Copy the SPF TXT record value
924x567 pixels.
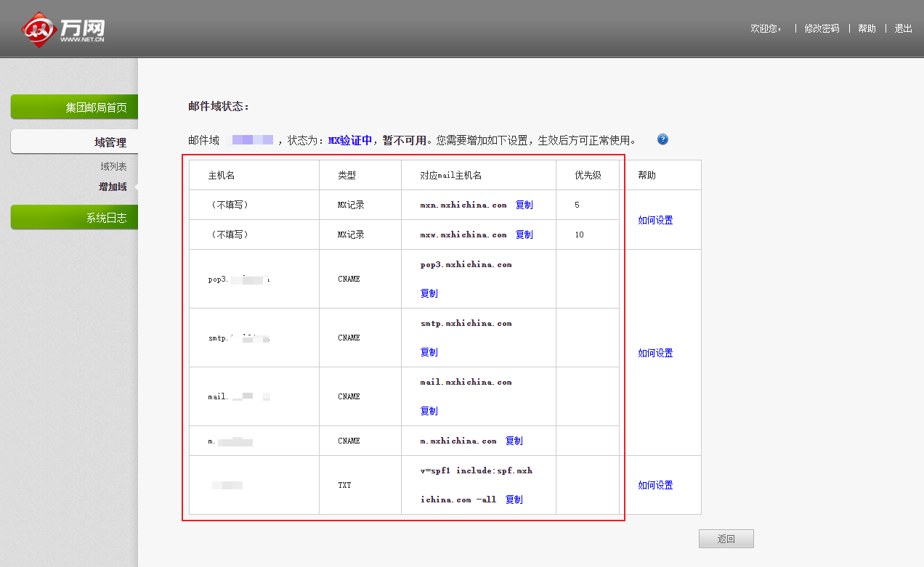[516, 499]
